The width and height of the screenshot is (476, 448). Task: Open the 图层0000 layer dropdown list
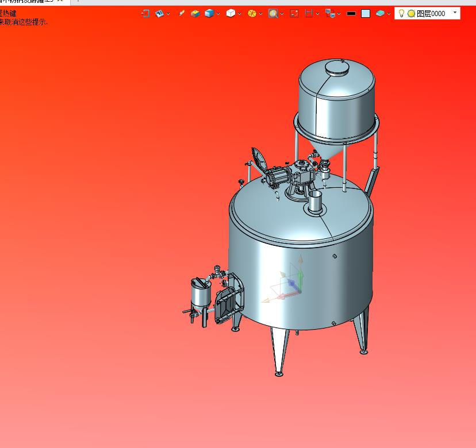point(455,12)
